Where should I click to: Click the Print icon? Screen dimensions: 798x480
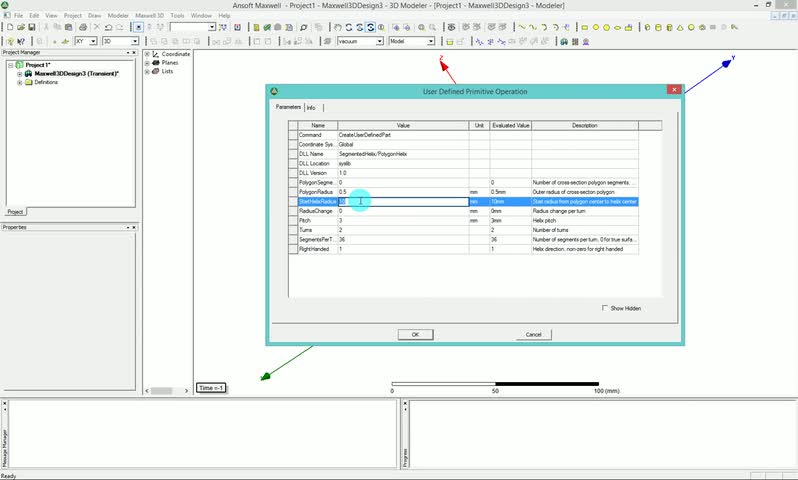[x=83, y=27]
